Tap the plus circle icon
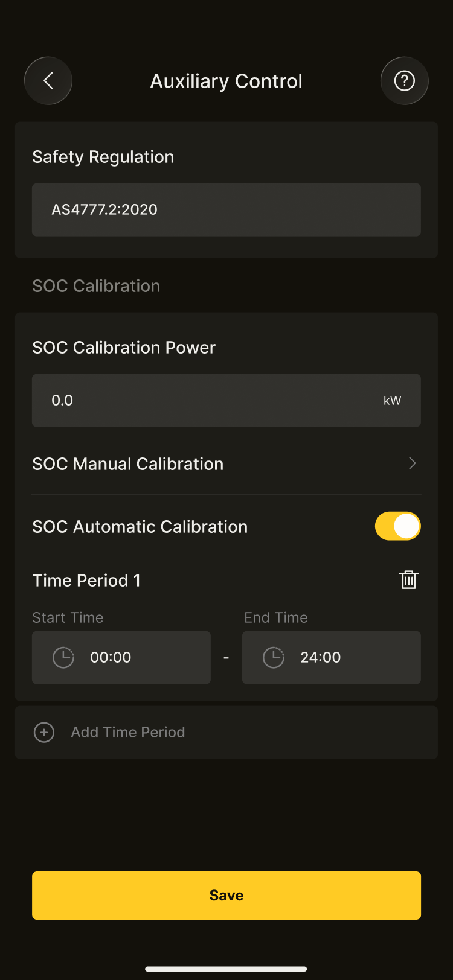The height and width of the screenshot is (980, 453). (x=44, y=733)
